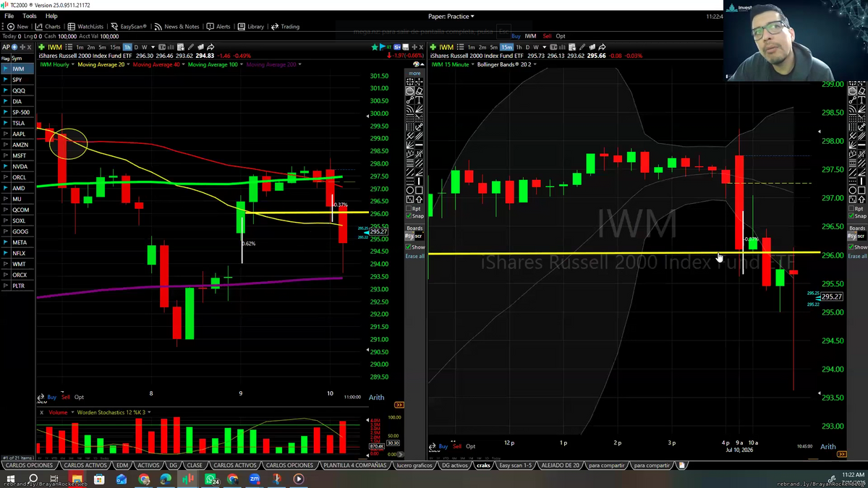Switch the left chart to the 15m timeframe
The image size is (868, 488).
(115, 48)
